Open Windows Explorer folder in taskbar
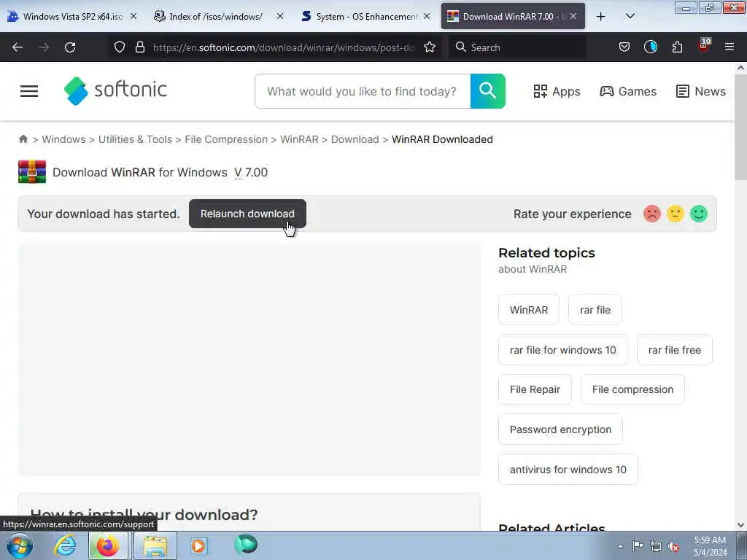The image size is (747, 560). pyautogui.click(x=155, y=545)
